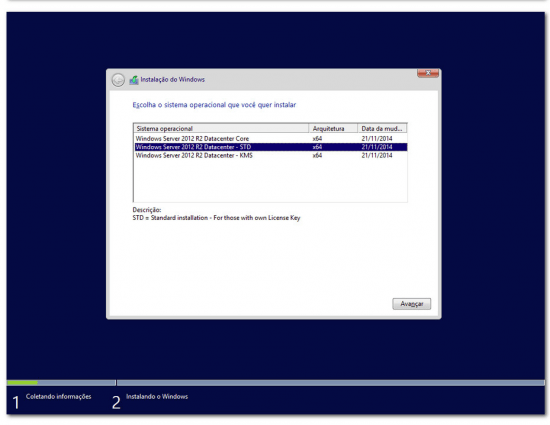Sort by Data da mud... column header
550x425 pixels.
382,128
